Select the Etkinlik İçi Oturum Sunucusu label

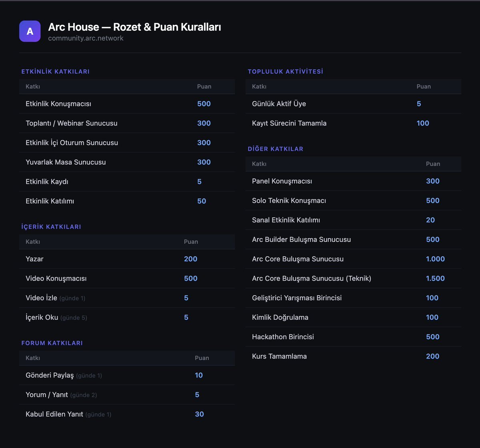pos(72,143)
